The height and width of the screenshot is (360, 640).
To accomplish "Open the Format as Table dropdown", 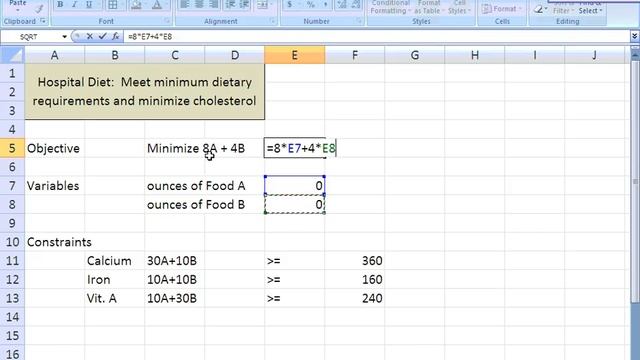I will [x=429, y=7].
